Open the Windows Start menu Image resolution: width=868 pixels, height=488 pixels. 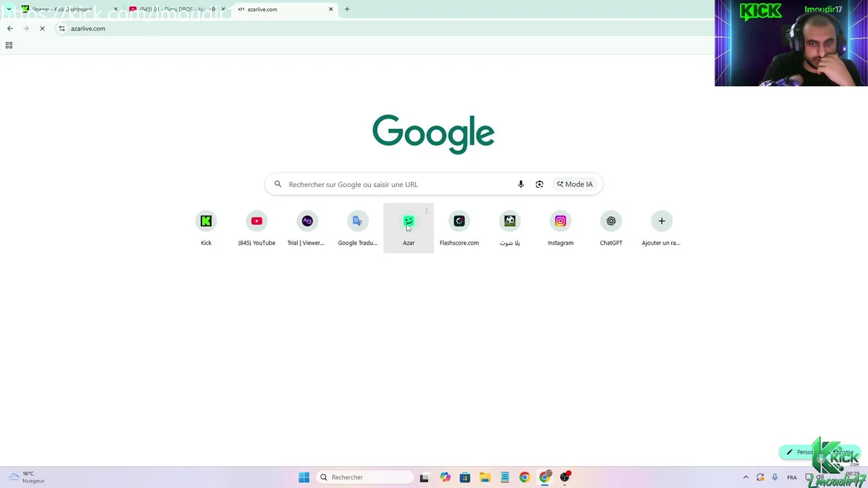click(x=304, y=477)
